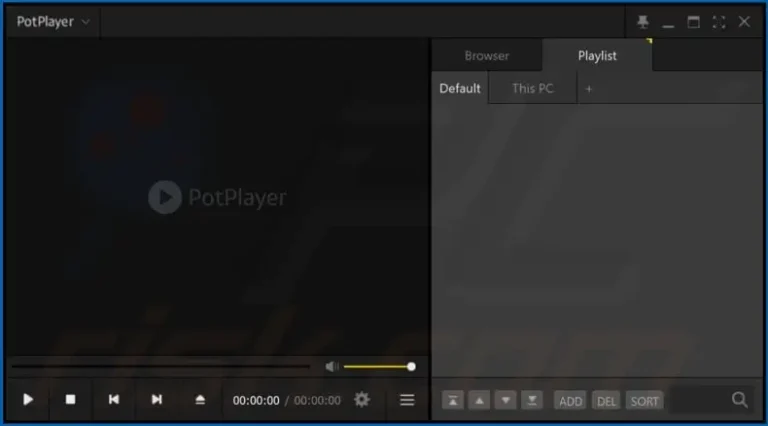Switch to the Playlist tab
This screenshot has height=426, width=768.
[x=597, y=56]
